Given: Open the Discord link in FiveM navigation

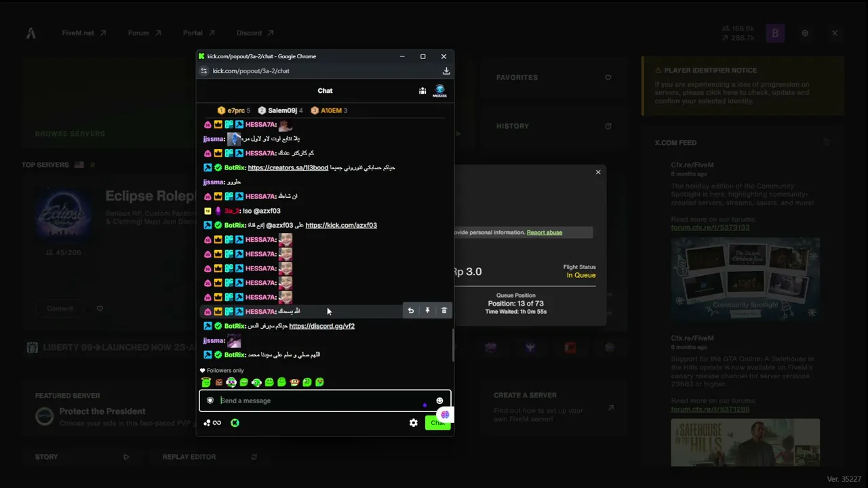Looking at the screenshot, I should click(x=255, y=33).
